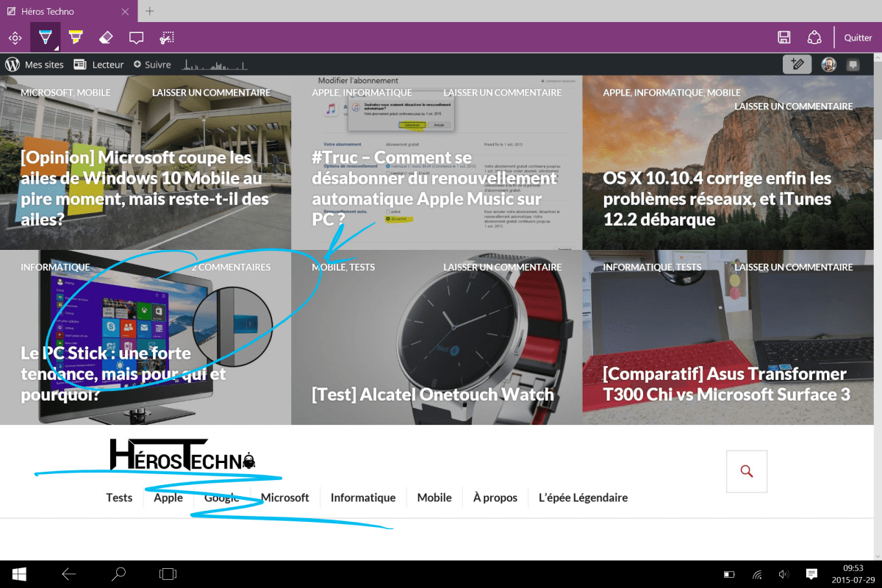This screenshot has width=882, height=588.
Task: Select the Pan tool in Web Note toolbar
Action: click(x=15, y=37)
